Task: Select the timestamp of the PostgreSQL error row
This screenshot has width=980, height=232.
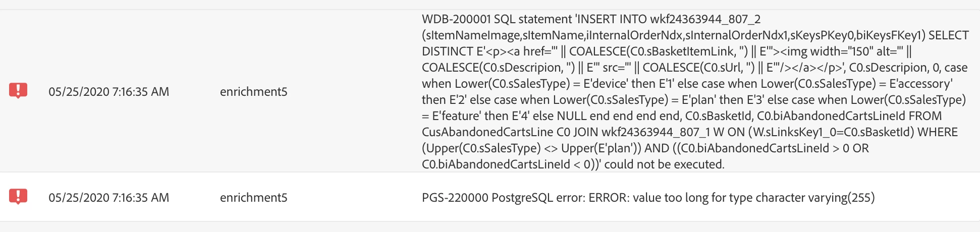Action: click(109, 198)
